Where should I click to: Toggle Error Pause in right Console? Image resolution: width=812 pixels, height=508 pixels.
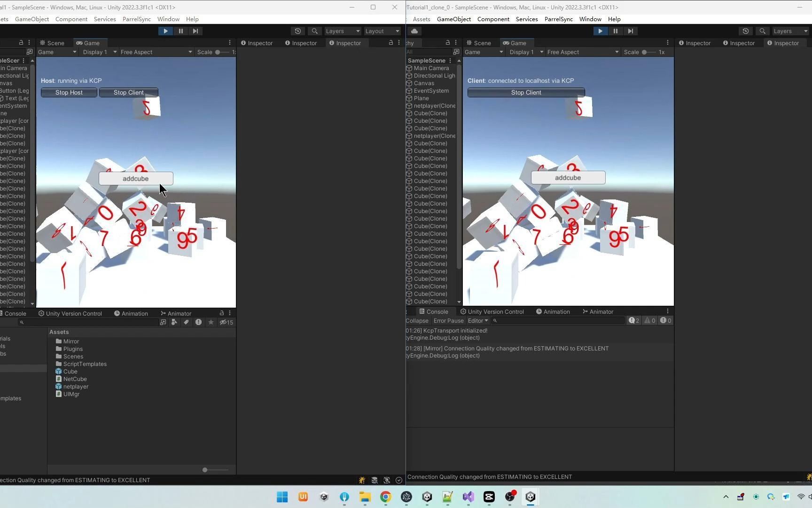coord(448,320)
